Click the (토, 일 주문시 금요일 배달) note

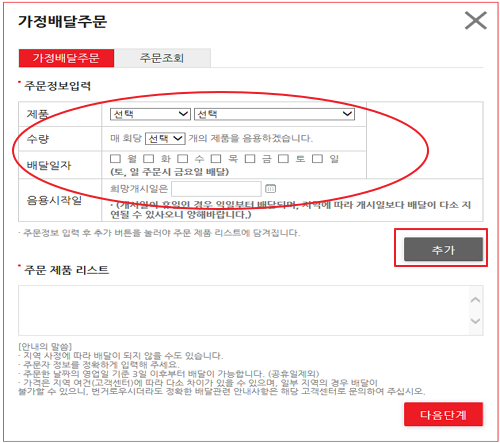point(169,172)
